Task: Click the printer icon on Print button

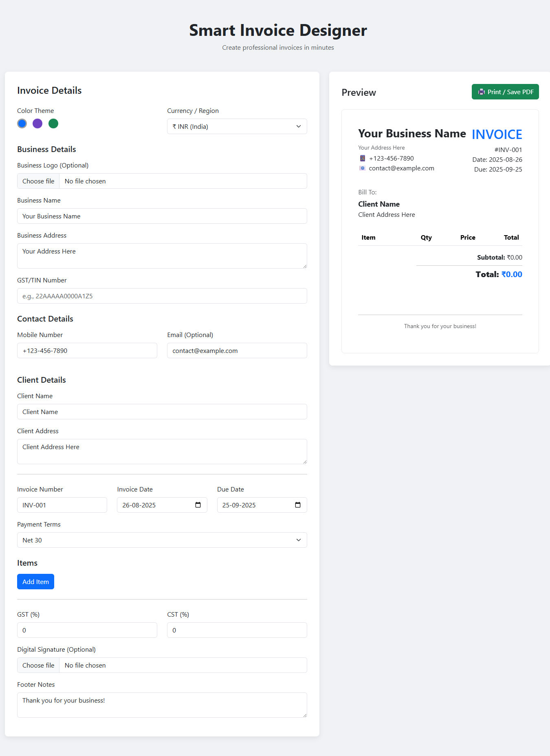Action: [482, 92]
